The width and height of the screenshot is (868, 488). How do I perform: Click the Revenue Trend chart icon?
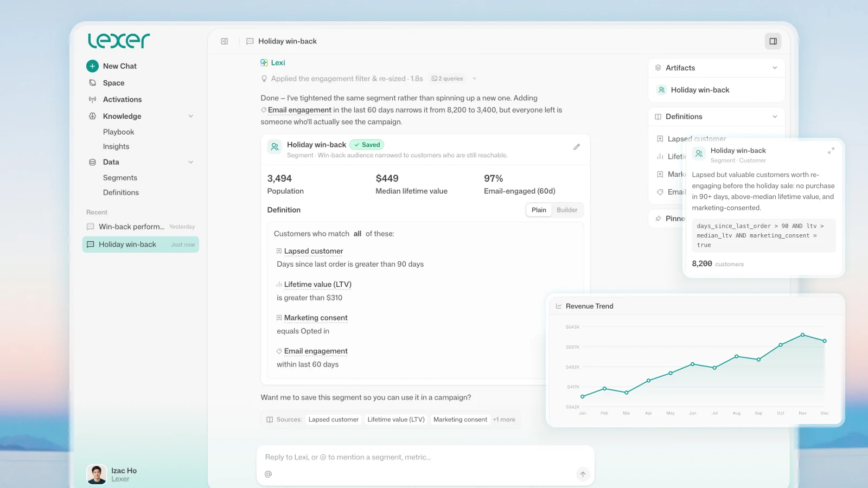pos(558,306)
